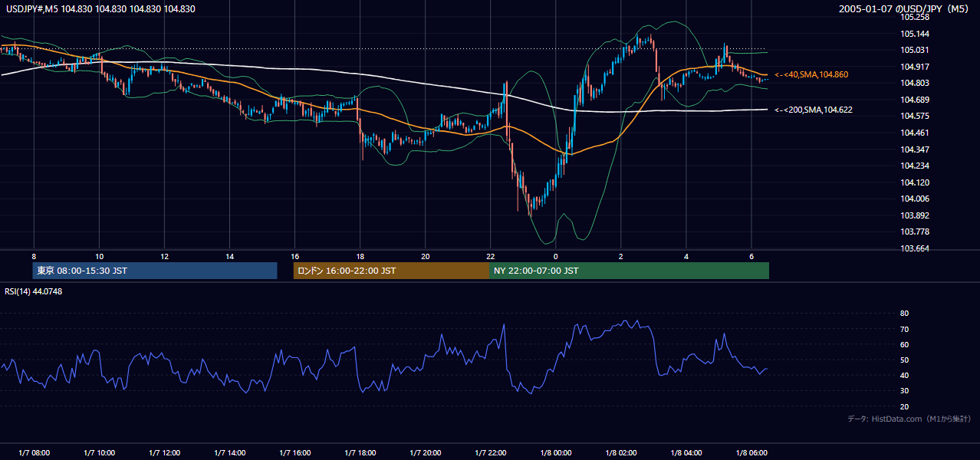Click hour marker 12 under price chart
The image size is (980, 460).
164,257
